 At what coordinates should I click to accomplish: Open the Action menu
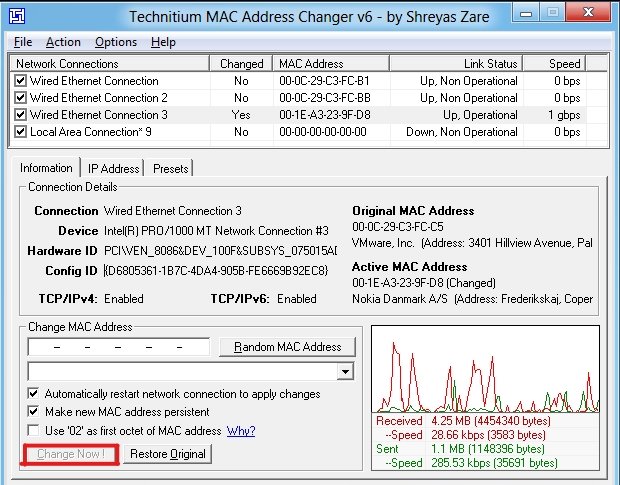click(x=63, y=42)
